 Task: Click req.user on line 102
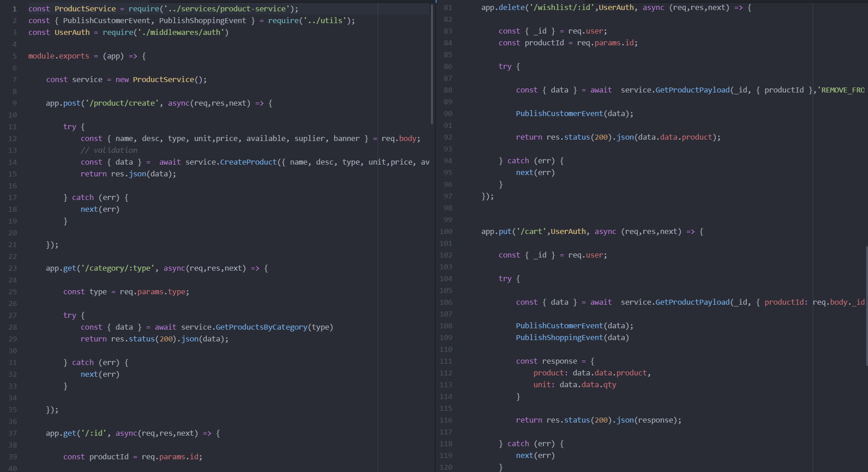pos(586,255)
